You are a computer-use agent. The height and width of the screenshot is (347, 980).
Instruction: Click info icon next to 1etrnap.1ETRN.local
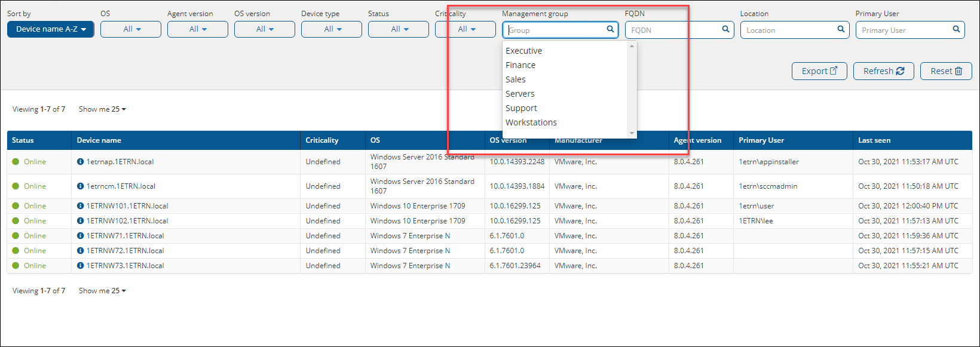(80, 162)
